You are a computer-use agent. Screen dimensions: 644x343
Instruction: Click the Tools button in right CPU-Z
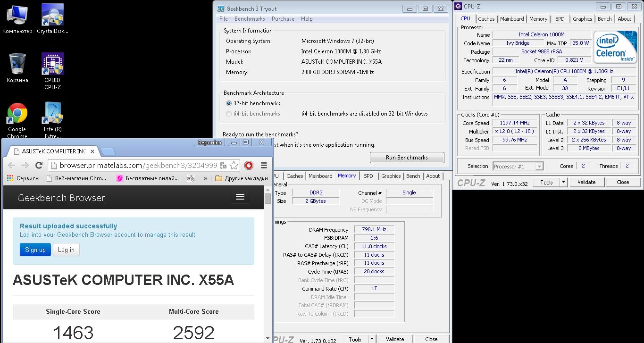pyautogui.click(x=547, y=182)
